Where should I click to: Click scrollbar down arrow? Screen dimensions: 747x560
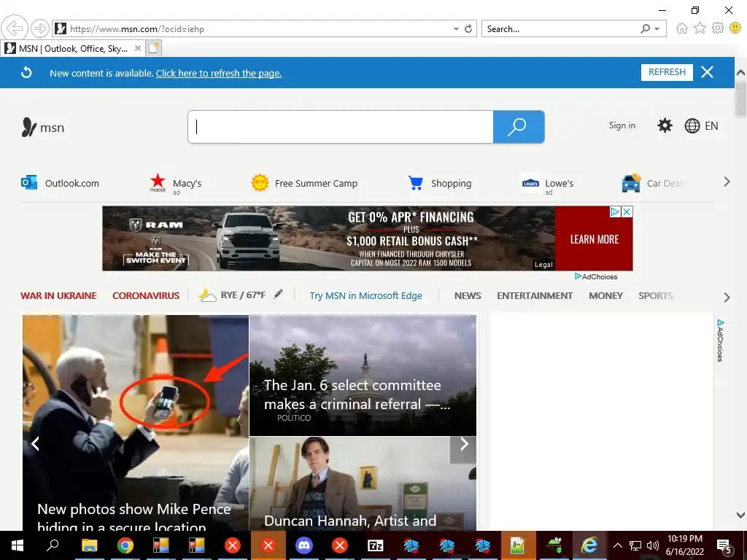coord(740,515)
